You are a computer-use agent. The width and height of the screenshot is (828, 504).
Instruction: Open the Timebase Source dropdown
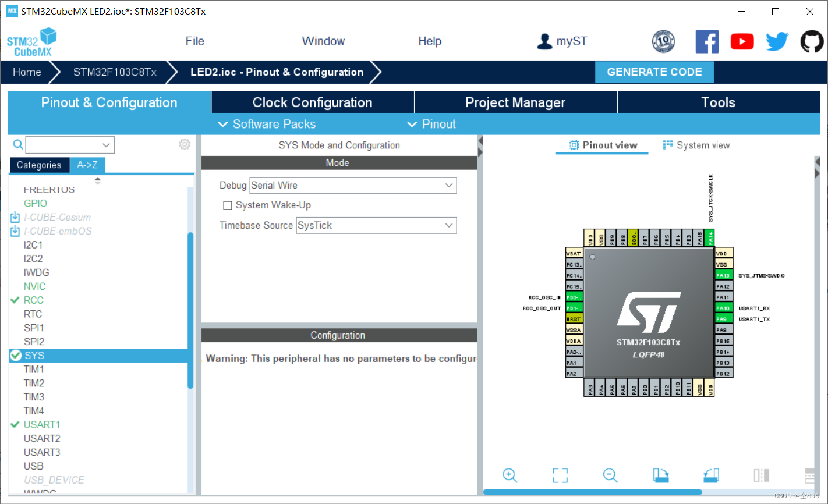[376, 225]
